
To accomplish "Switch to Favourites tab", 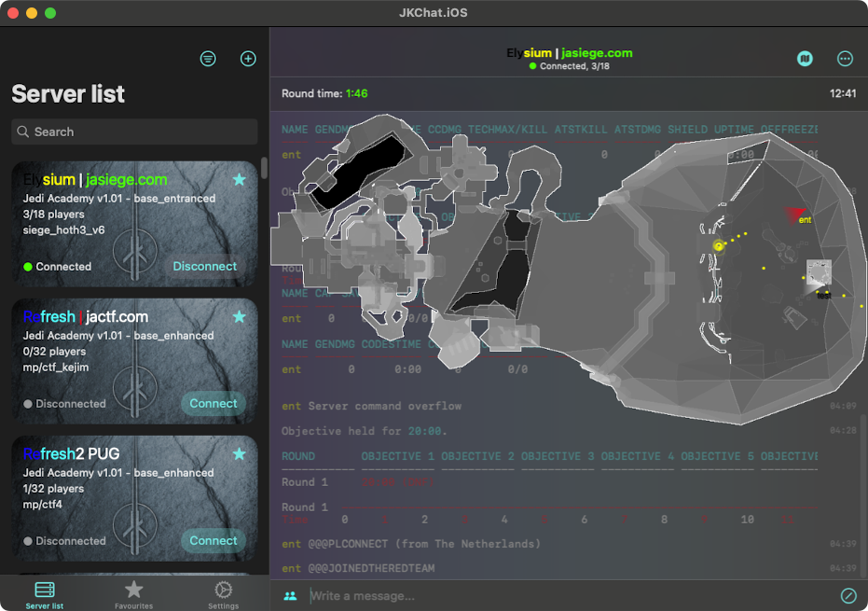I will coord(133,595).
